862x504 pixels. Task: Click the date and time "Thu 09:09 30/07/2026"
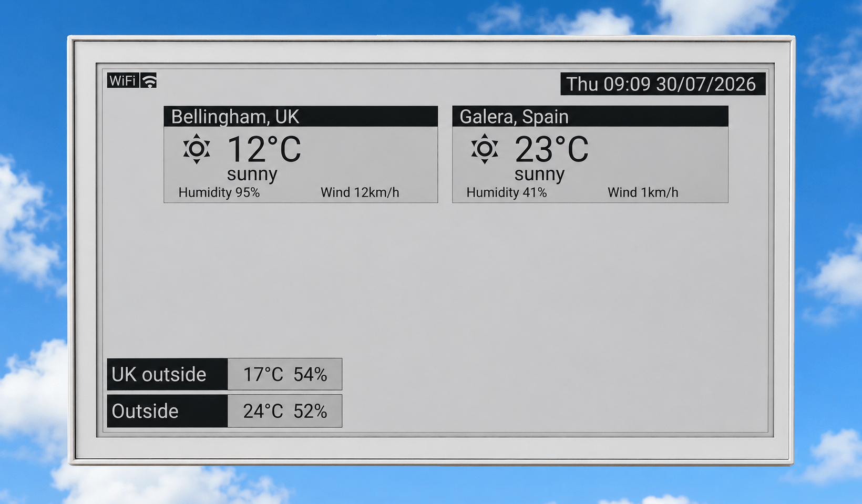(662, 84)
